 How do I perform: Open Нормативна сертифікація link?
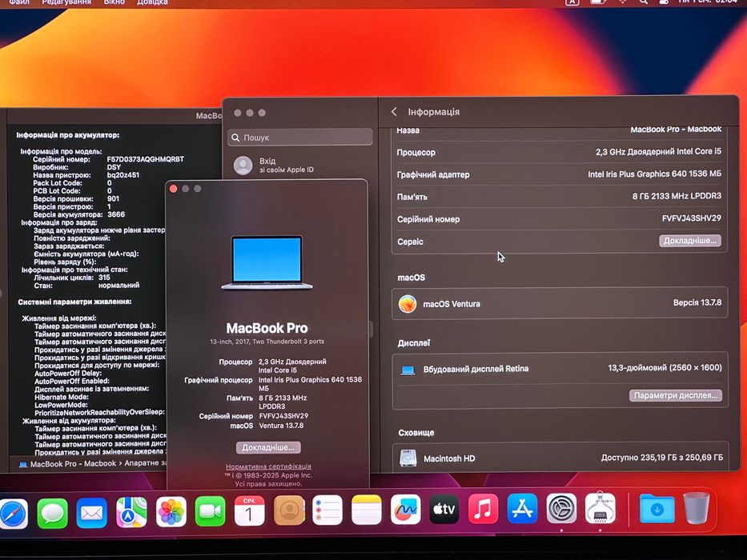click(268, 466)
